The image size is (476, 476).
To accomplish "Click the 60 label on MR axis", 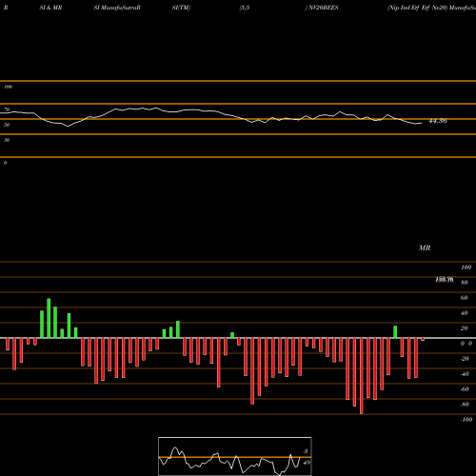I will point(464,298).
